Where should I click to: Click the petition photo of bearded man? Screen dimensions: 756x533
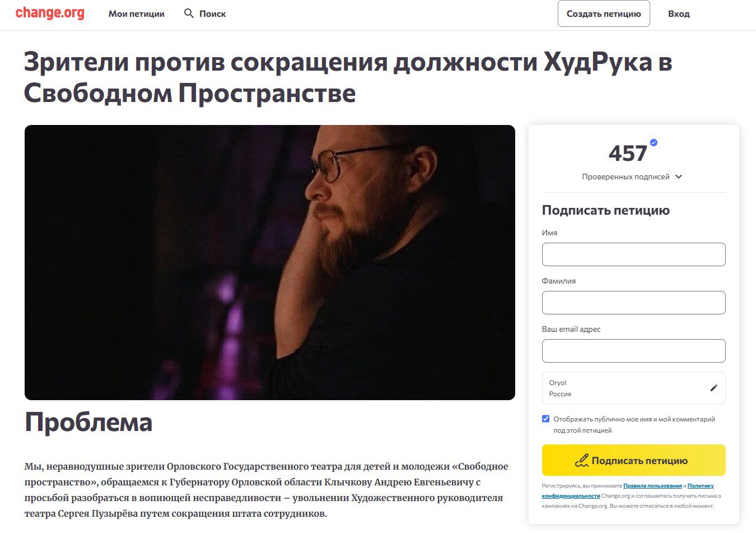coord(270,262)
